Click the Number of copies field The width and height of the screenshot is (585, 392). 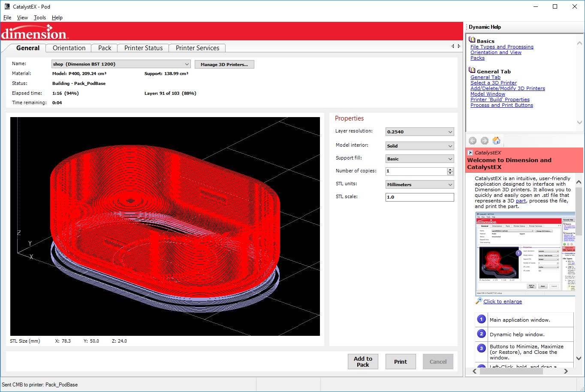[416, 171]
